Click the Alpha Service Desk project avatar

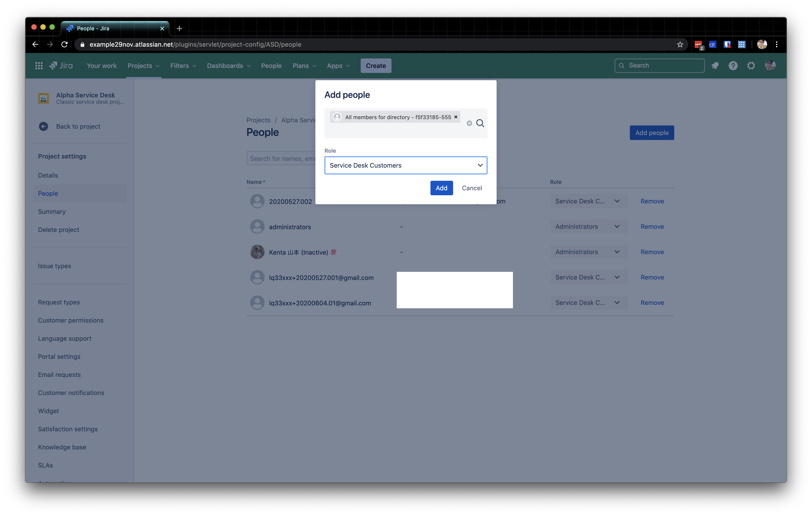(x=43, y=98)
